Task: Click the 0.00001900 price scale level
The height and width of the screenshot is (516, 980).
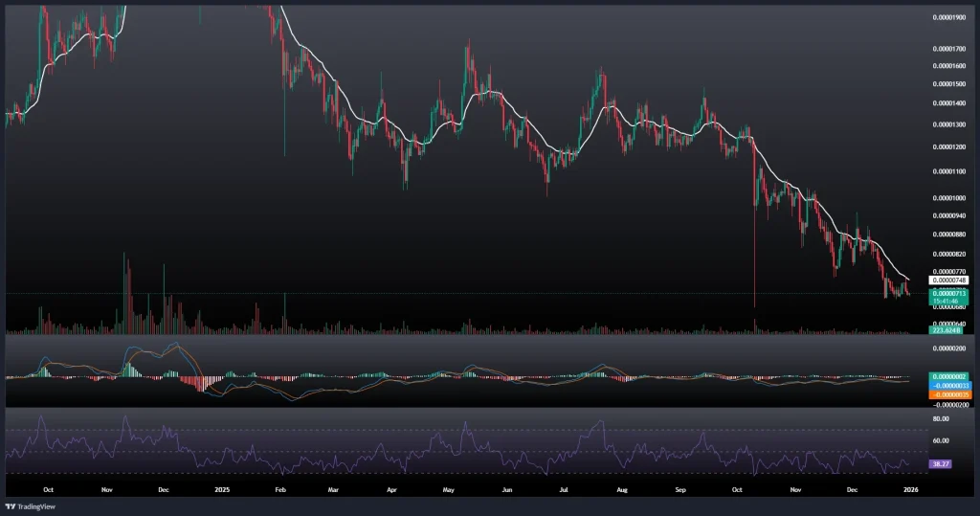Action: point(948,17)
